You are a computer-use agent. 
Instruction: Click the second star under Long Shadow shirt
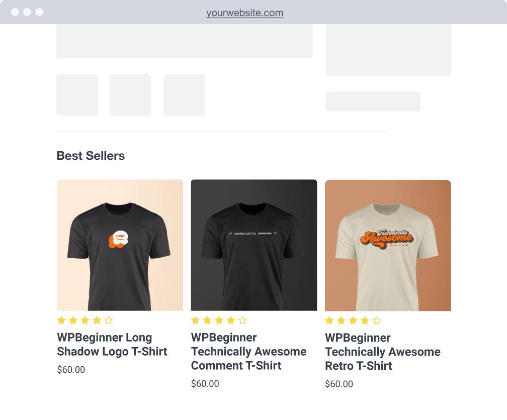click(73, 320)
